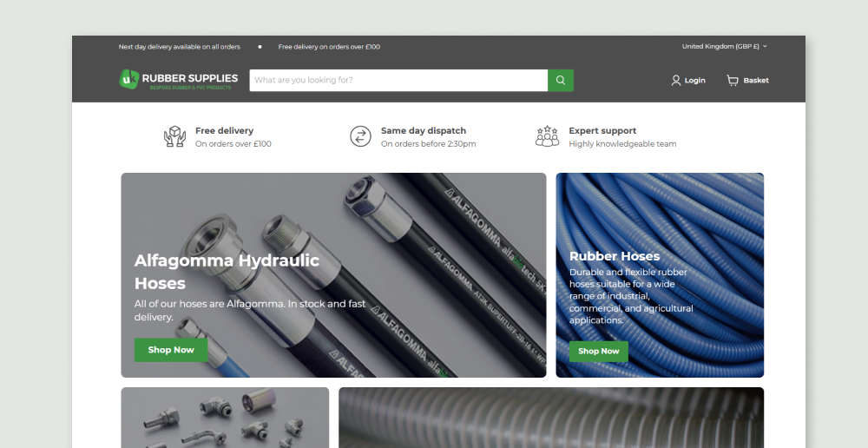Click the 'Free delivery' title text
Image resolution: width=868 pixels, height=448 pixels.
coord(224,131)
